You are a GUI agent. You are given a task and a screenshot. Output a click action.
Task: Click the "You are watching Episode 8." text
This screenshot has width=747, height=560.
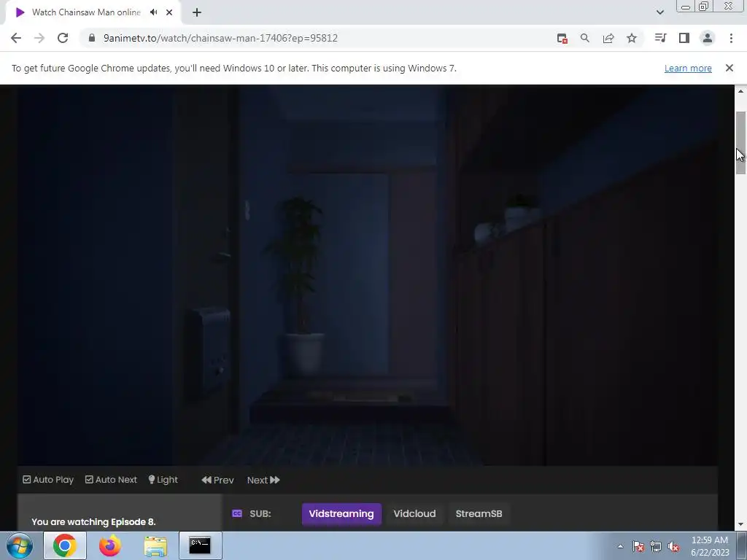point(93,522)
